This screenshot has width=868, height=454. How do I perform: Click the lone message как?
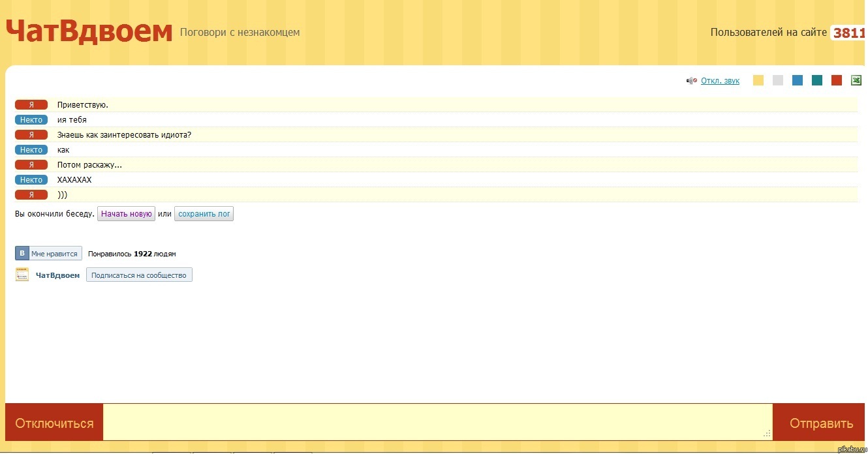[x=63, y=150]
